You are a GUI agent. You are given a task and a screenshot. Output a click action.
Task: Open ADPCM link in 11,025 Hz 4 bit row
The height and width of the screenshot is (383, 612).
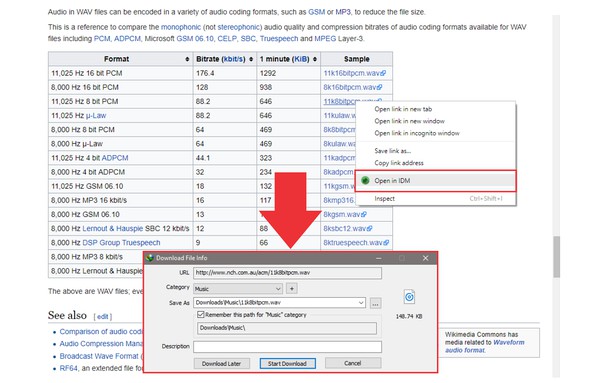point(115,158)
